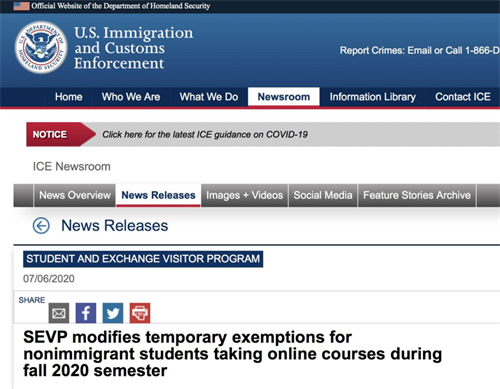Go back using the circled arrow icon
The width and height of the screenshot is (500, 389).
[x=41, y=226]
